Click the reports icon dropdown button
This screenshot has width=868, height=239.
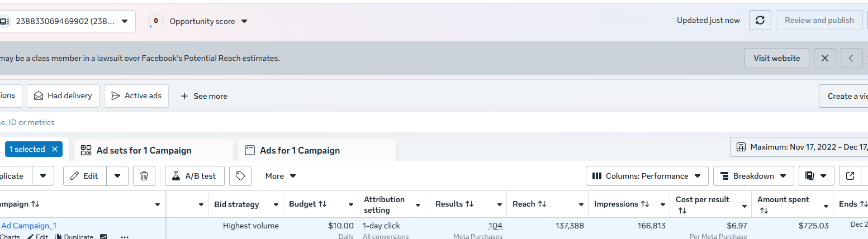coord(816,176)
